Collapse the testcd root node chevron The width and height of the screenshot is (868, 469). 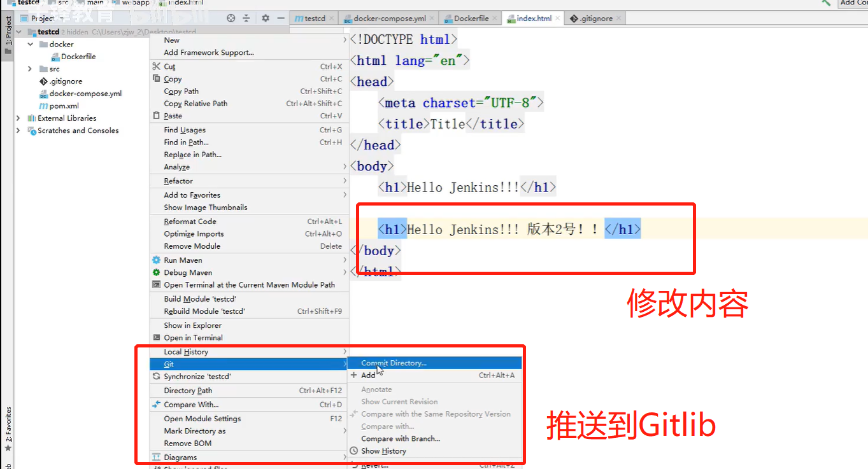[x=18, y=32]
